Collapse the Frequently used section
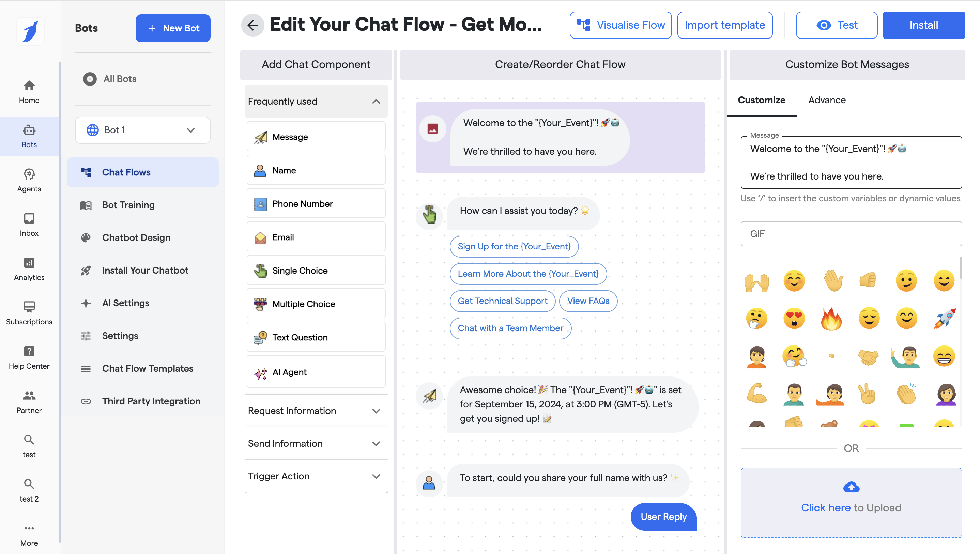 coord(376,102)
